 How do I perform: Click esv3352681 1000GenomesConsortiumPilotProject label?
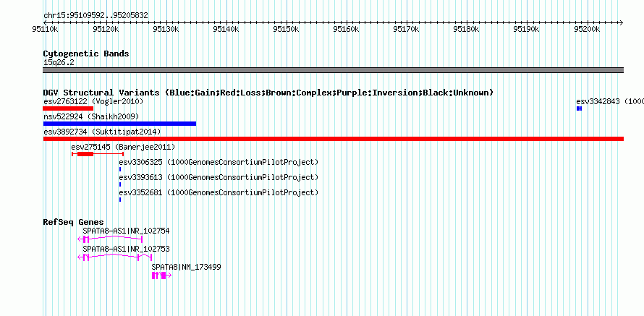219,192
